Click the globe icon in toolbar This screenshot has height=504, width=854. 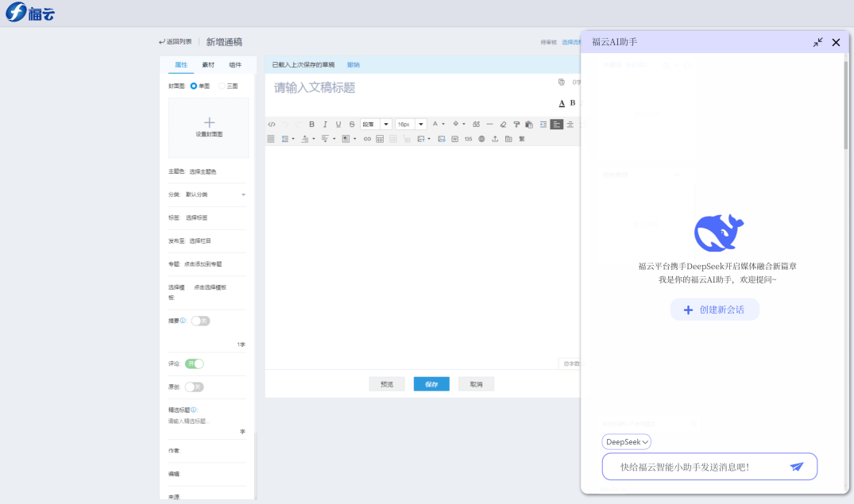click(x=481, y=140)
